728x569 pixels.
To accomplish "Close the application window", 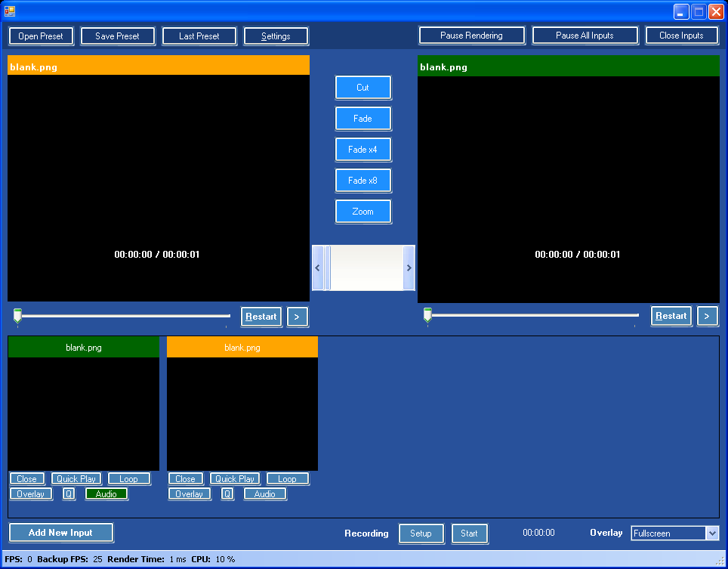I will pos(716,11).
